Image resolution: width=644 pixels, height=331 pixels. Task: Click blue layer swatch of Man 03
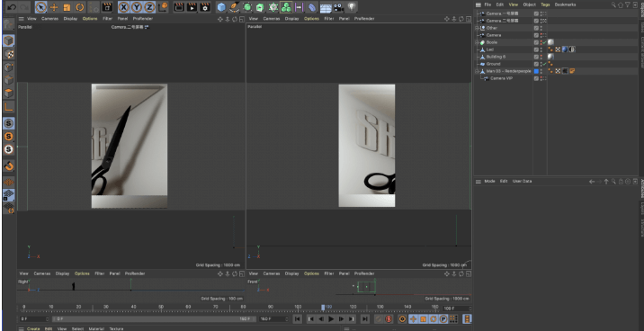[536, 71]
